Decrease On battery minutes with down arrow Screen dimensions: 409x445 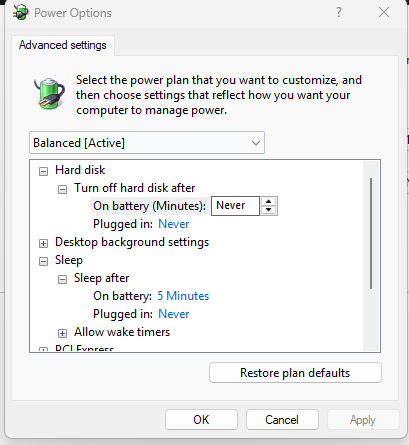click(268, 210)
